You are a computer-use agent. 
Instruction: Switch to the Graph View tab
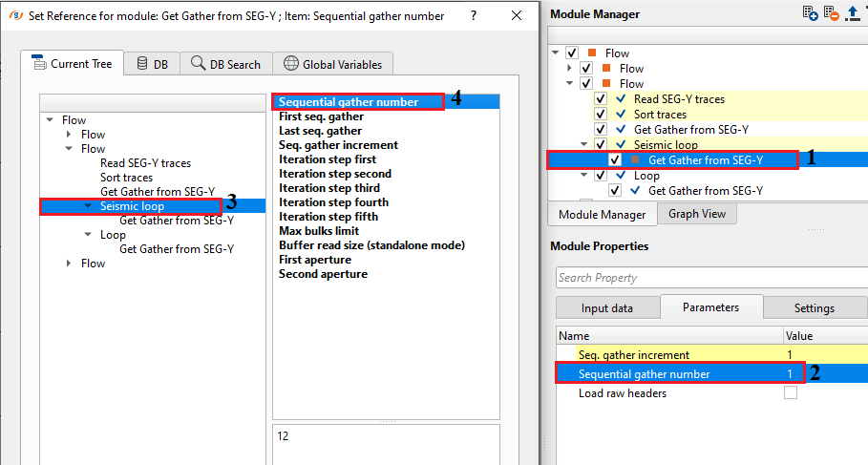tap(697, 214)
